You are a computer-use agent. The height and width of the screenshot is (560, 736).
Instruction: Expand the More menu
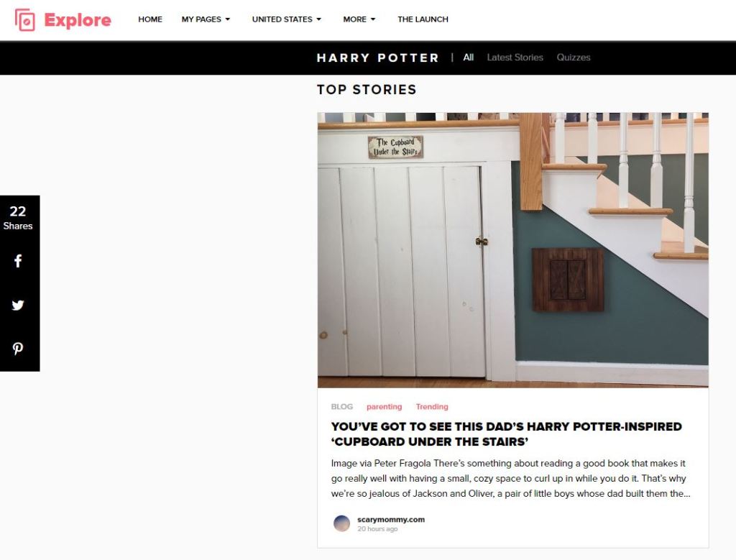point(359,19)
